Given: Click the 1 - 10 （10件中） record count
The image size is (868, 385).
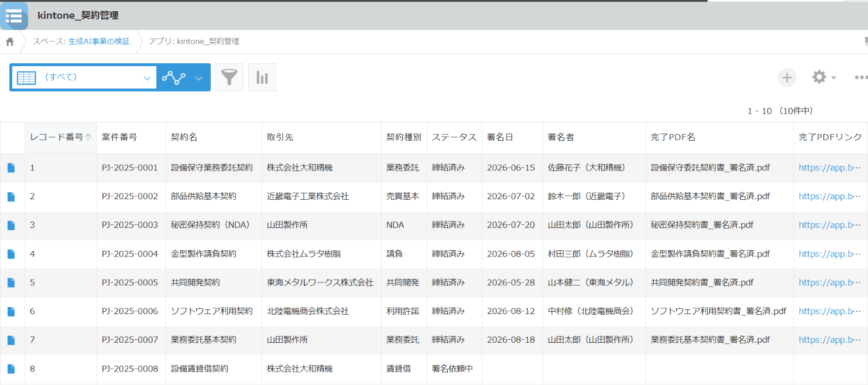Looking at the screenshot, I should [x=780, y=111].
